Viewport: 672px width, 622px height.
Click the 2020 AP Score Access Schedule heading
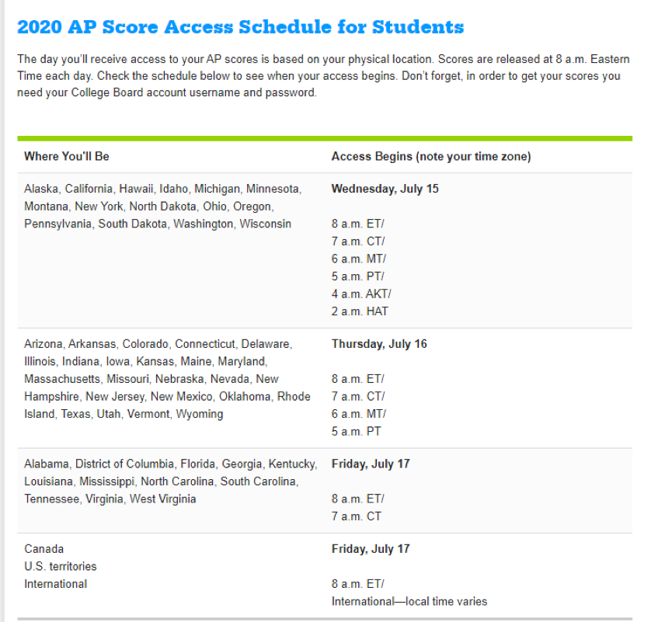click(240, 27)
